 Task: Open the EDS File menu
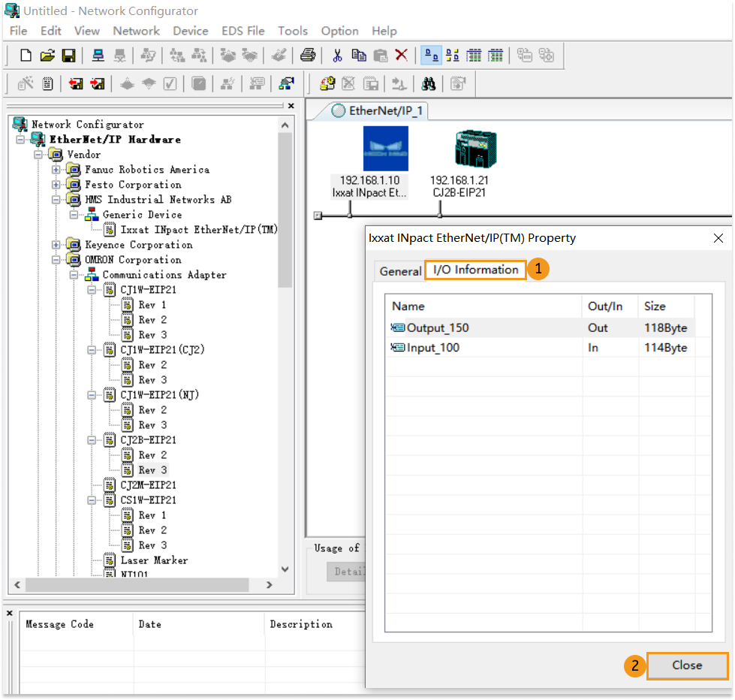tap(242, 31)
